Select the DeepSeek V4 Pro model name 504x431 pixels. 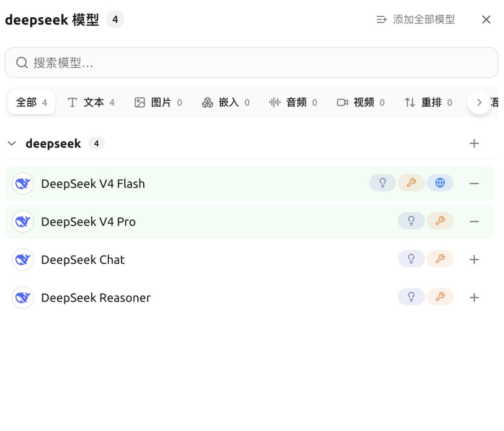tap(88, 222)
